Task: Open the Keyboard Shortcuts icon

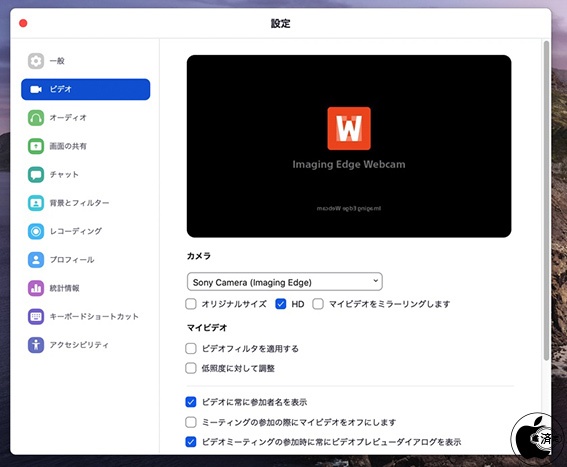Action: point(36,317)
